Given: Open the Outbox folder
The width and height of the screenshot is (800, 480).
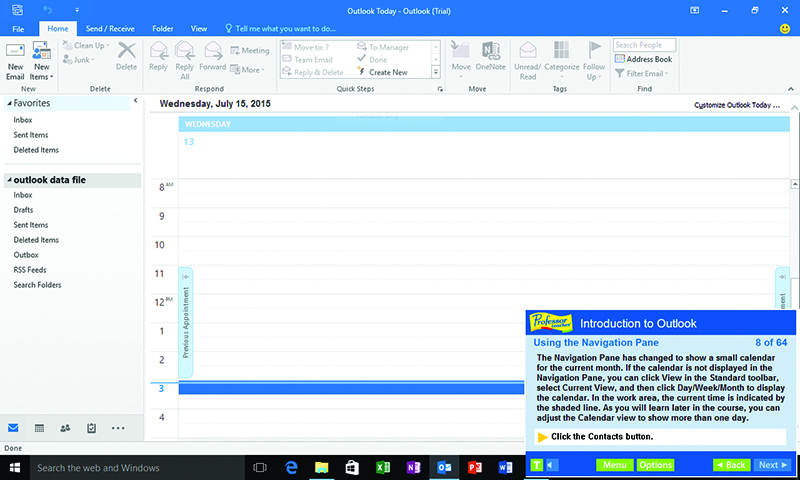Looking at the screenshot, I should [26, 255].
